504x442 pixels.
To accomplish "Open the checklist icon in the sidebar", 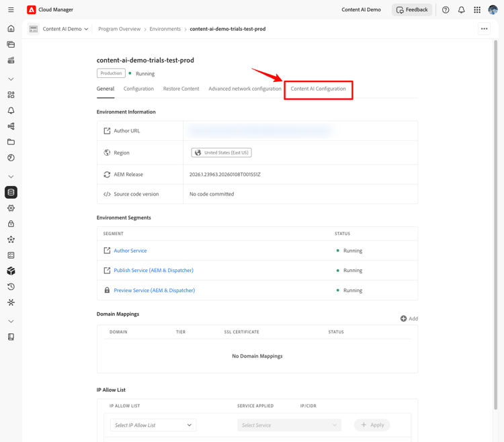I will click(x=11, y=255).
